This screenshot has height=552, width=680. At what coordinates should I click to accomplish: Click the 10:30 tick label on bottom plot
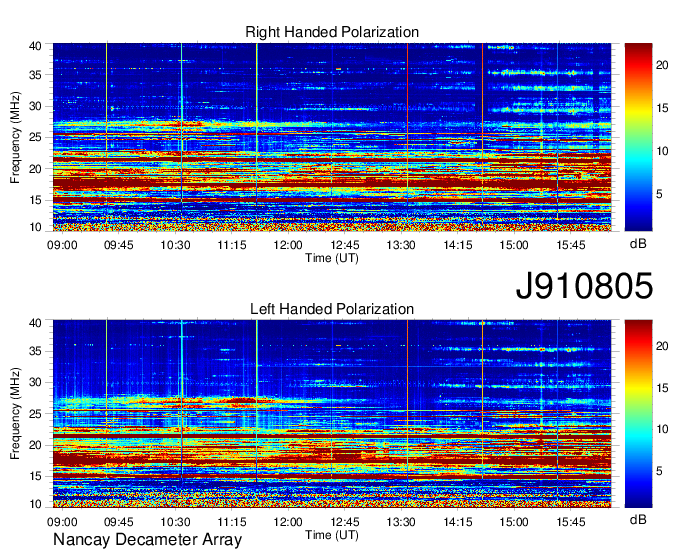[x=175, y=522]
